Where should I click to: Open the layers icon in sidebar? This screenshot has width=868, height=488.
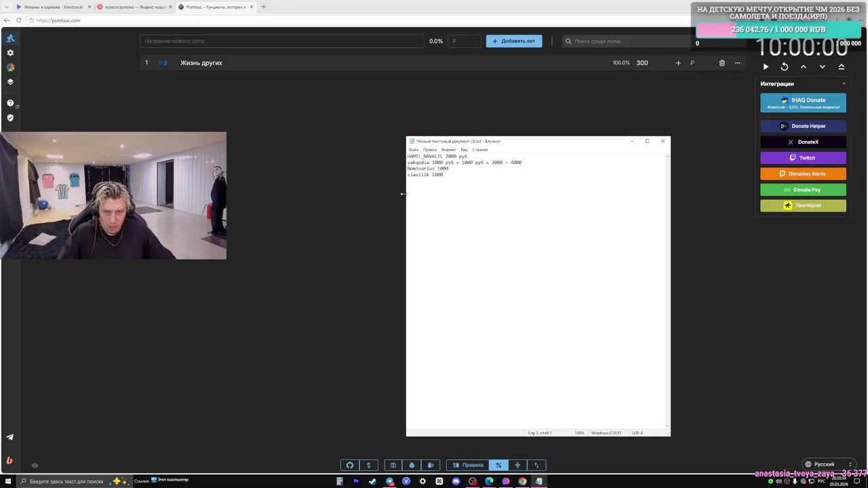10,82
